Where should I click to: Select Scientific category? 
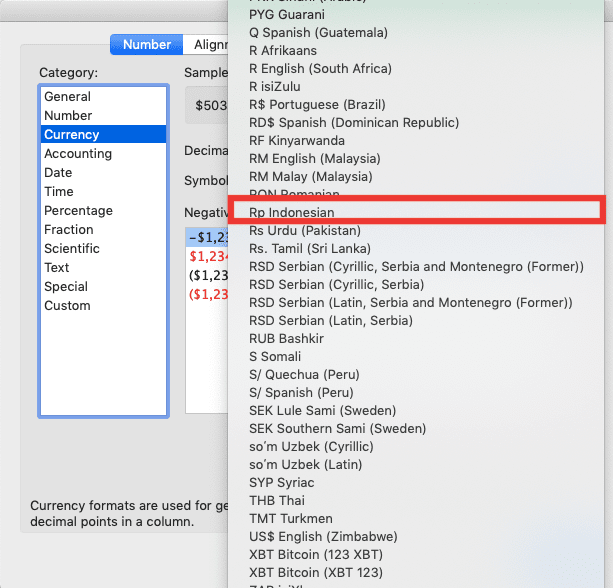(x=104, y=249)
